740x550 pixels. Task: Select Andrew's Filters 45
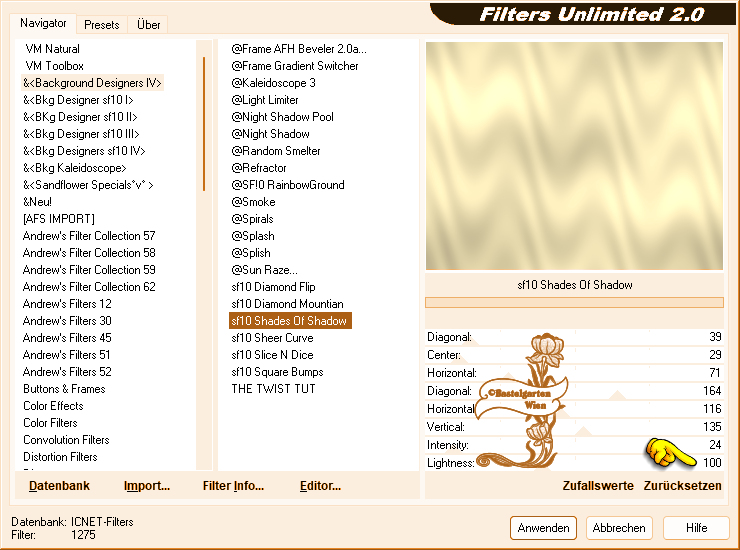pyautogui.click(x=67, y=338)
